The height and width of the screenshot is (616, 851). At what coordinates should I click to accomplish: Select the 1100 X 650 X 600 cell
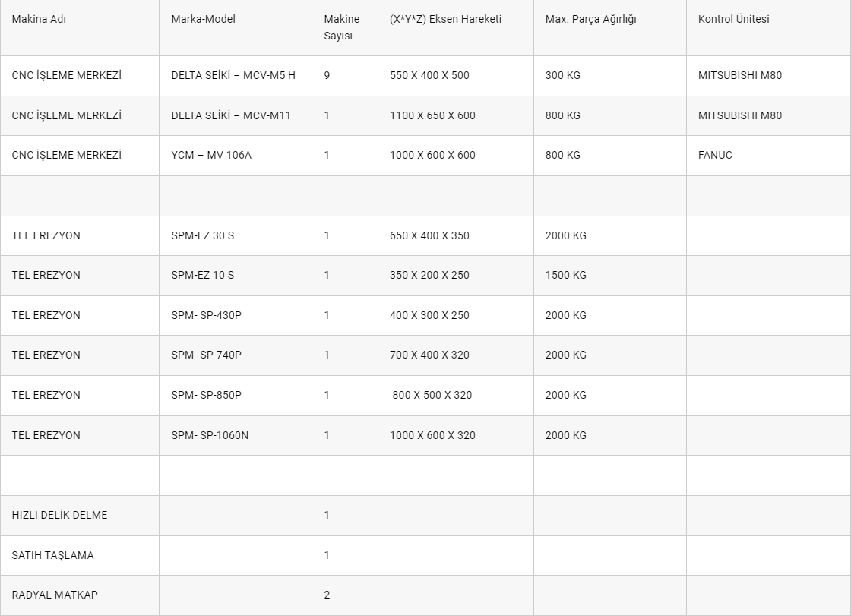click(x=456, y=116)
